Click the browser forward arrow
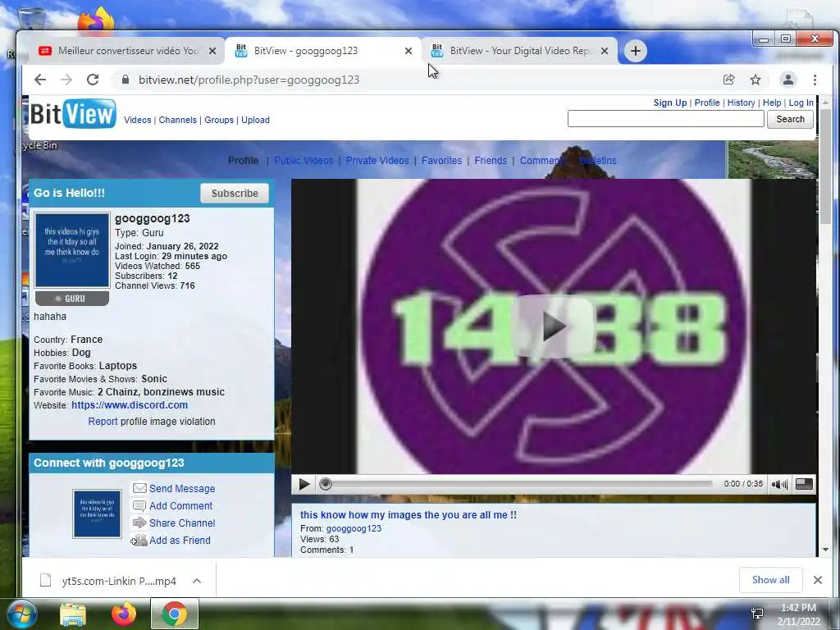Image resolution: width=840 pixels, height=630 pixels. pyautogui.click(x=66, y=80)
